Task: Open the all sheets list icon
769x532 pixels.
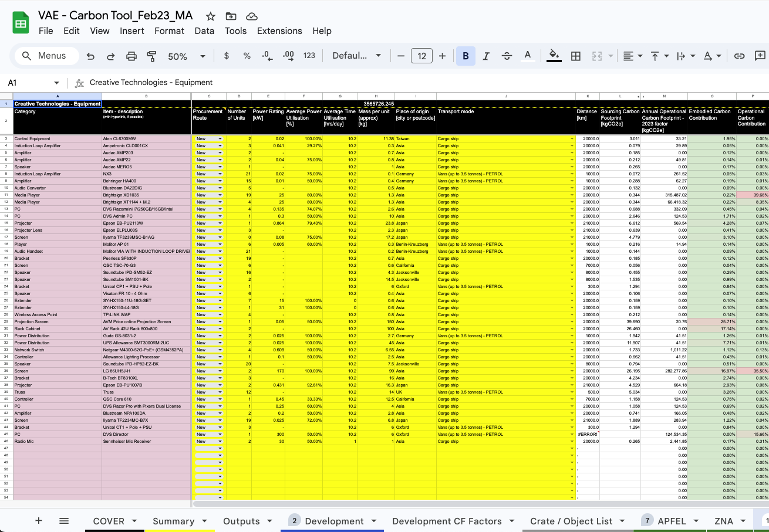Action: (64, 521)
